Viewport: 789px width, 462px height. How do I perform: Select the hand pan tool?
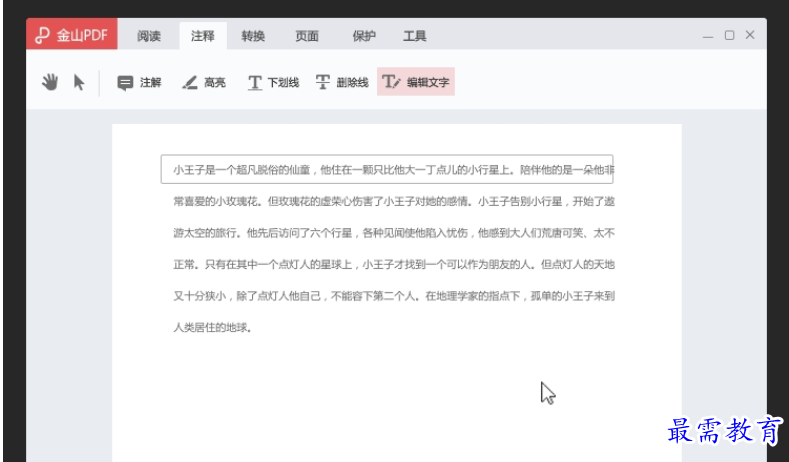coord(50,82)
